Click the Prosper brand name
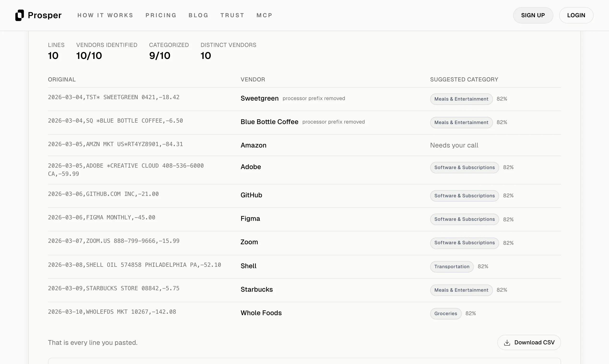This screenshot has width=609, height=364. coord(45,15)
